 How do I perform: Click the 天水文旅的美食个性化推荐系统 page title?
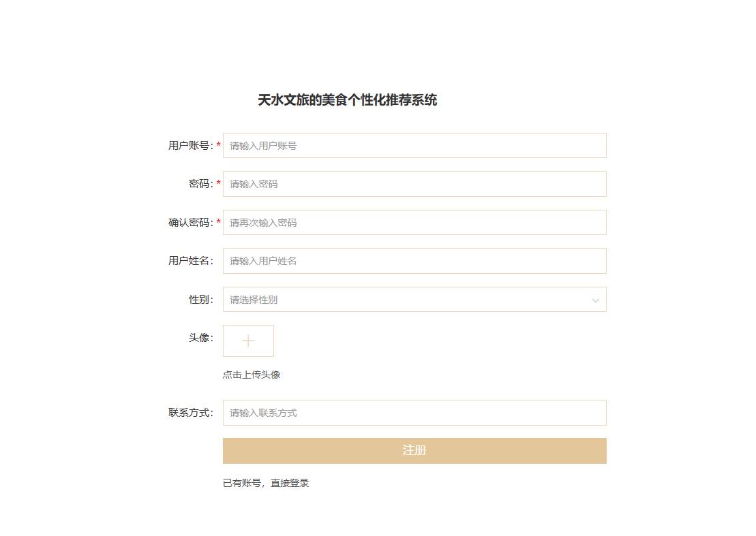347,101
